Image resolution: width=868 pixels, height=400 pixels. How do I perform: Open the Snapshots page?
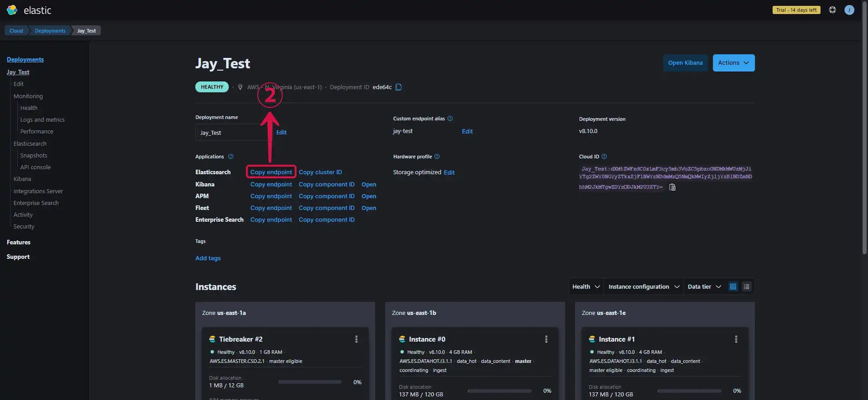pyautogui.click(x=33, y=156)
